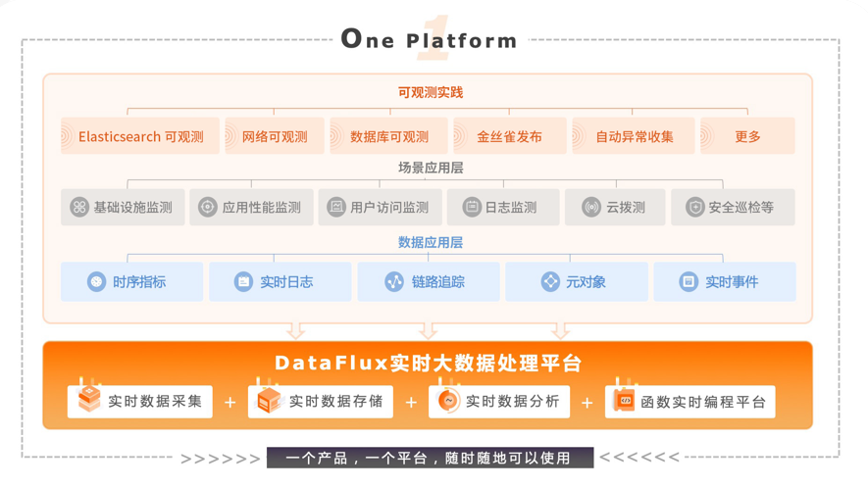Click the 日志监测 calendar icon
The image size is (868, 488).
coord(472,207)
